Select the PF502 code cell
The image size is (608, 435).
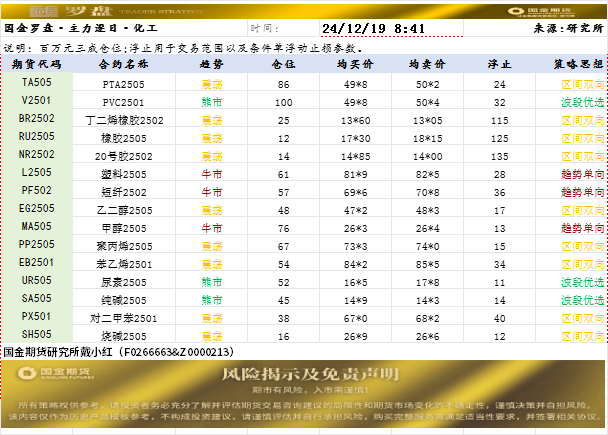pos(36,190)
